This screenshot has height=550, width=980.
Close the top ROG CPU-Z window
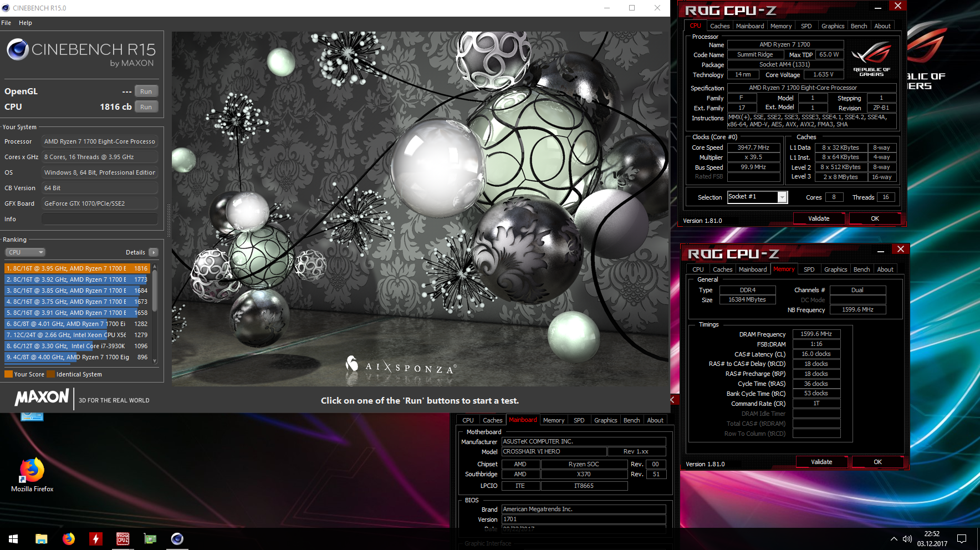click(x=898, y=6)
